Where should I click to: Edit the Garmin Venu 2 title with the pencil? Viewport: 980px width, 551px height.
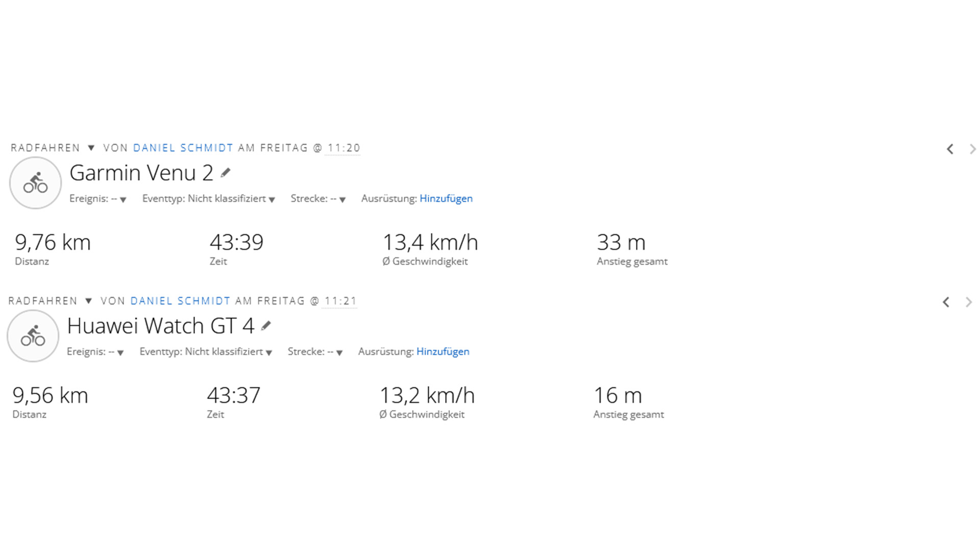tap(226, 173)
